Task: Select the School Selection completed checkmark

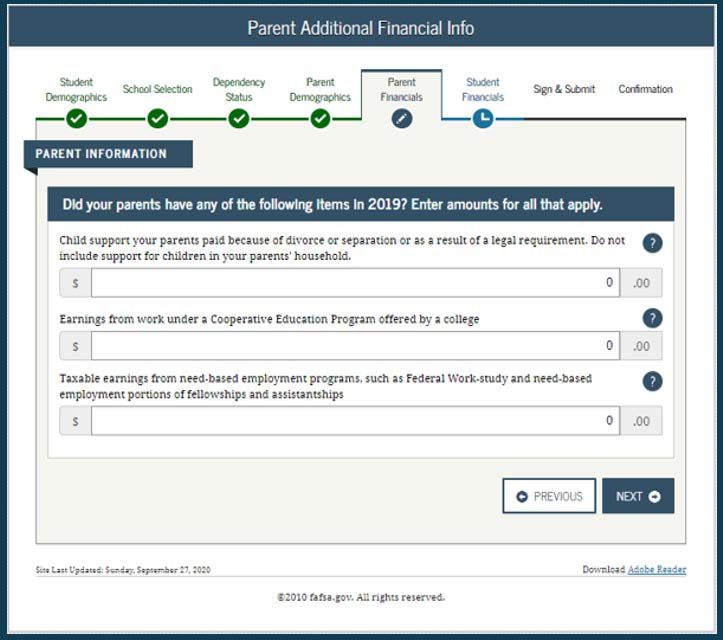Action: coord(158,119)
